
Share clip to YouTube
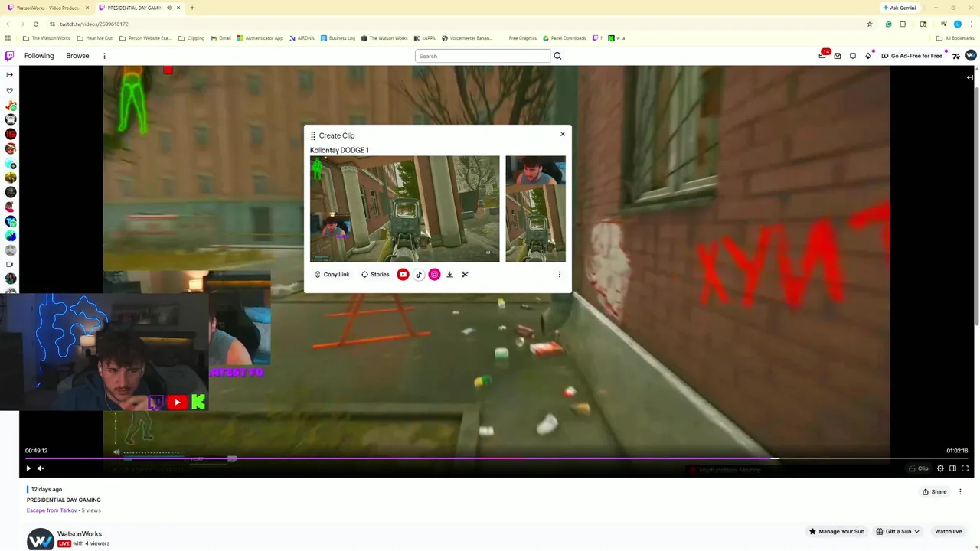(x=403, y=274)
